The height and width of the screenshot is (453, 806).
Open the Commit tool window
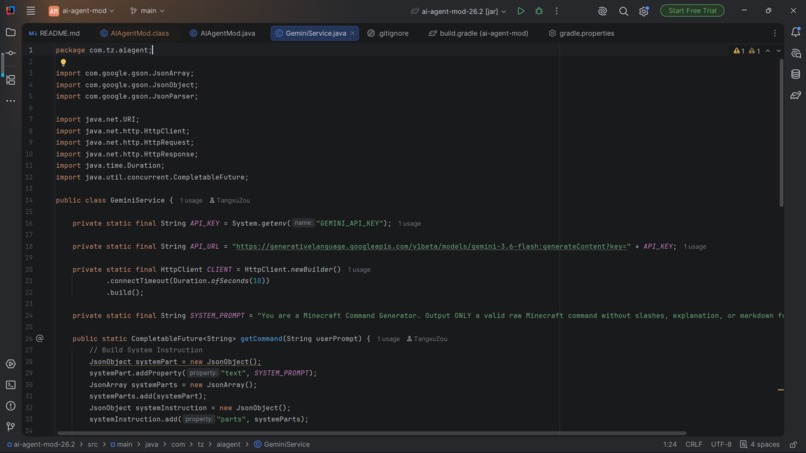10,53
